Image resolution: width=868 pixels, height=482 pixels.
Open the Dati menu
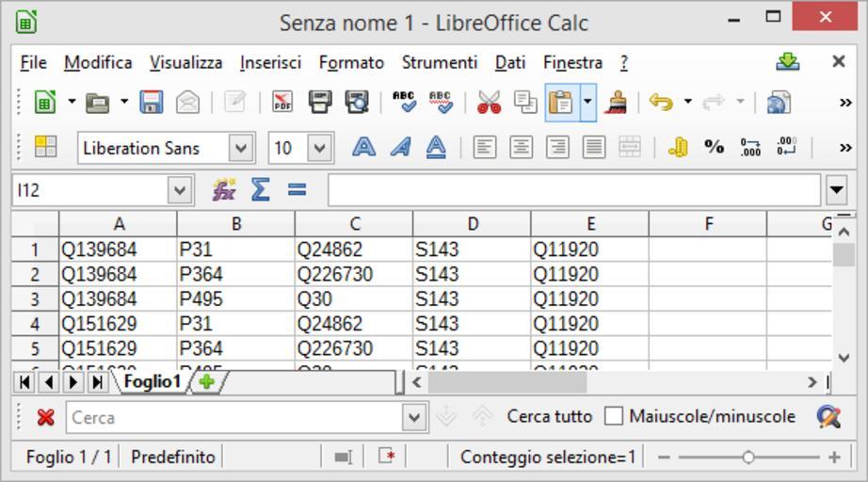click(x=509, y=62)
